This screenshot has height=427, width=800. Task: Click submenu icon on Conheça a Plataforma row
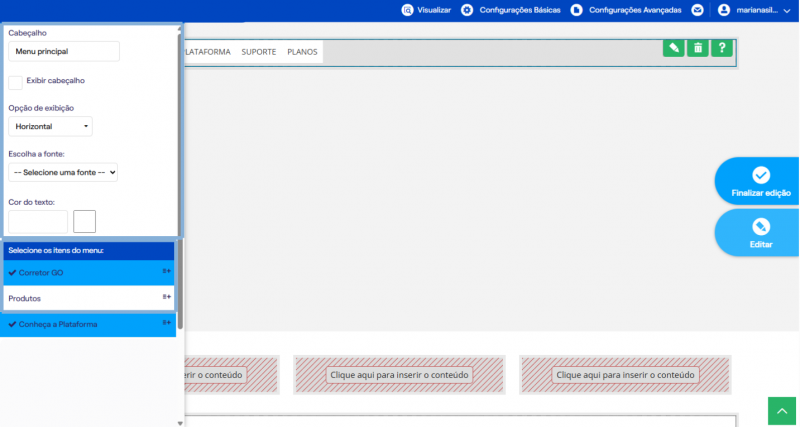pos(166,322)
